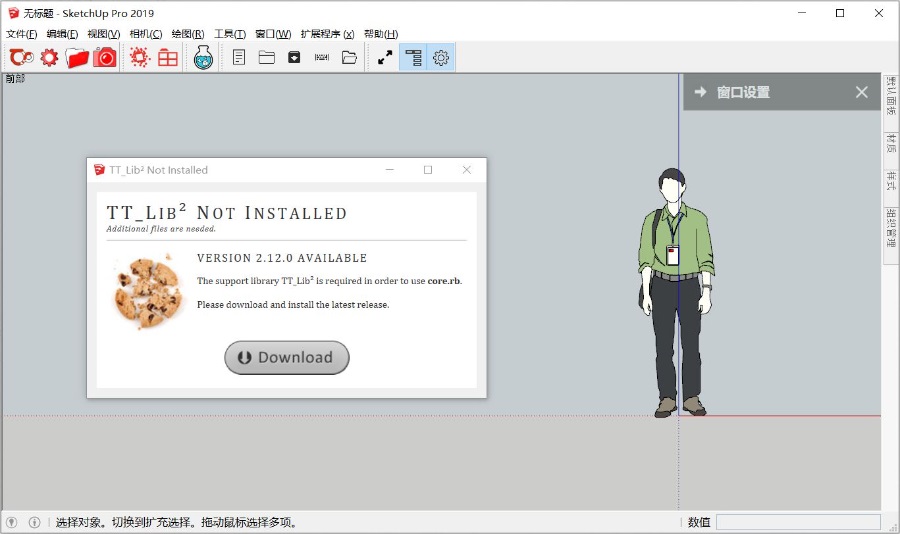Image resolution: width=900 pixels, height=534 pixels.
Task: Close the TT_Lib² Not Installed dialog
Action: [x=467, y=170]
